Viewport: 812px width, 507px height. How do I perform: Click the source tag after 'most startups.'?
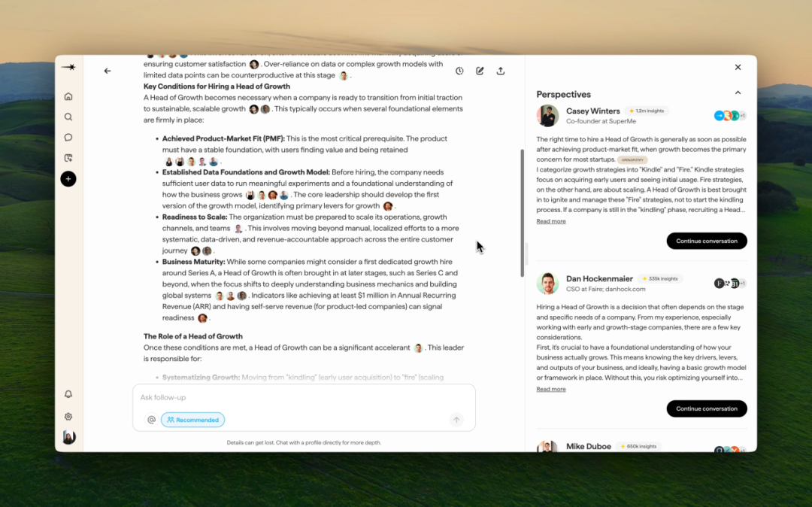point(632,160)
